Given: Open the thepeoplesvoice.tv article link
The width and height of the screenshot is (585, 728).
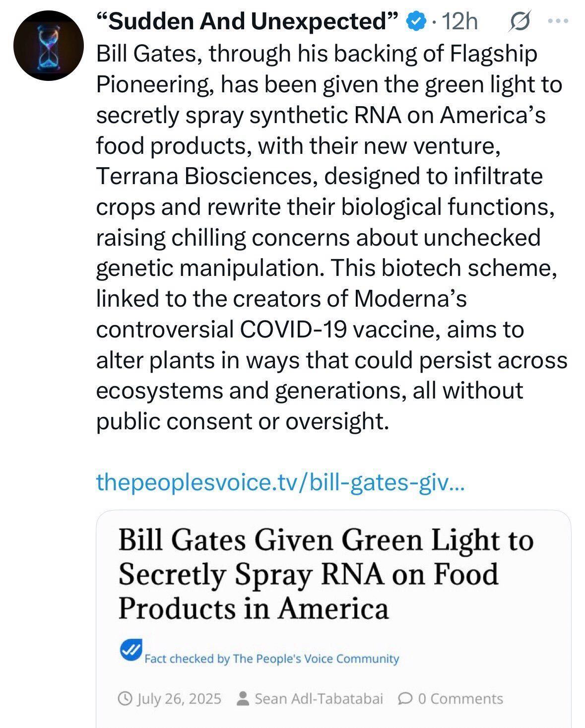Looking at the screenshot, I should click(x=279, y=482).
